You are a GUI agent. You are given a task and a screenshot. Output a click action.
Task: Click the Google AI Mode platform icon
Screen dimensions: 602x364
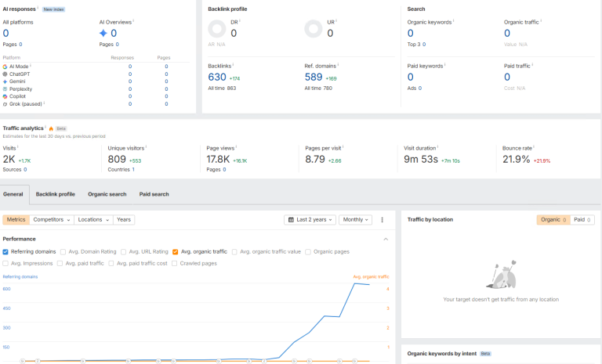click(5, 67)
